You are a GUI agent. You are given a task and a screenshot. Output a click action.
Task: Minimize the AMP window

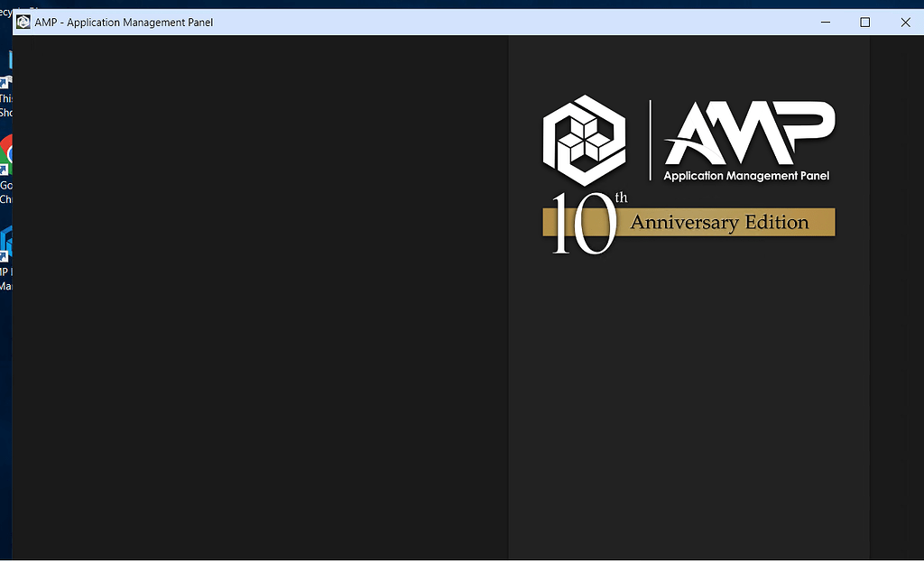(x=825, y=22)
